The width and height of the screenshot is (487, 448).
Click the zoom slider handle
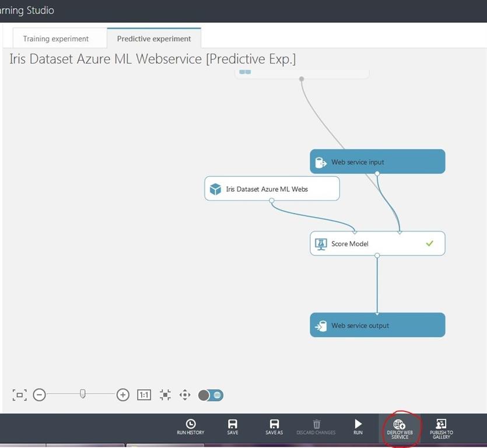click(x=82, y=394)
